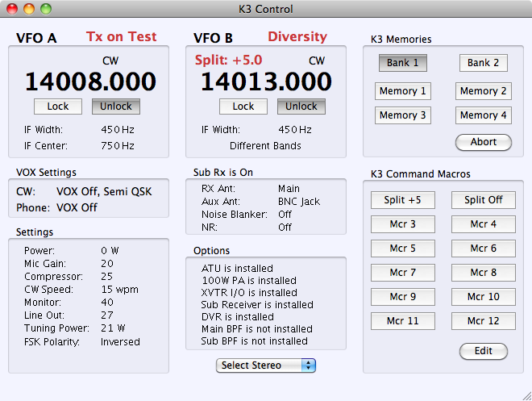
Task: Click the RX Ant Main value
Action: click(x=289, y=189)
